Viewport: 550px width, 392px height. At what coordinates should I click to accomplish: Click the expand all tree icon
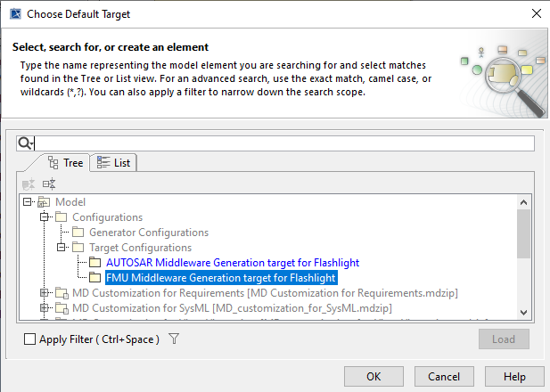[x=29, y=184]
